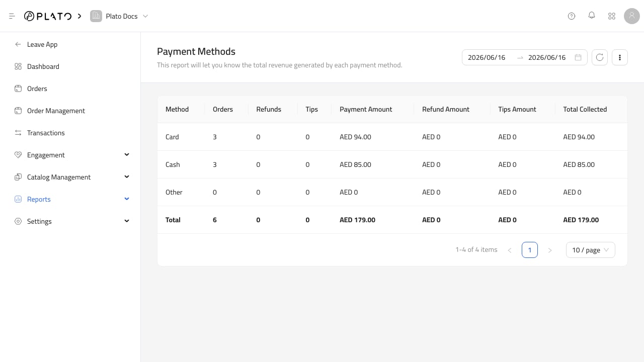Click the Payment Amount column header
Image resolution: width=644 pixels, height=362 pixels.
point(366,109)
